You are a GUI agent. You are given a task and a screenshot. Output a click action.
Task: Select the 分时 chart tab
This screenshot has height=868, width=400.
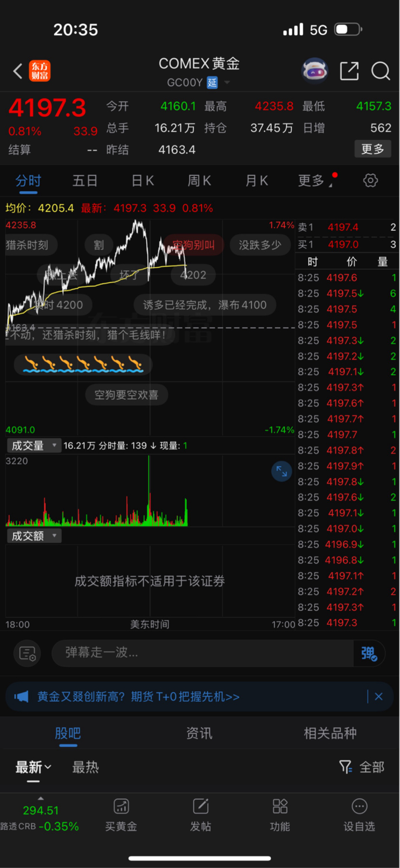coord(29,180)
